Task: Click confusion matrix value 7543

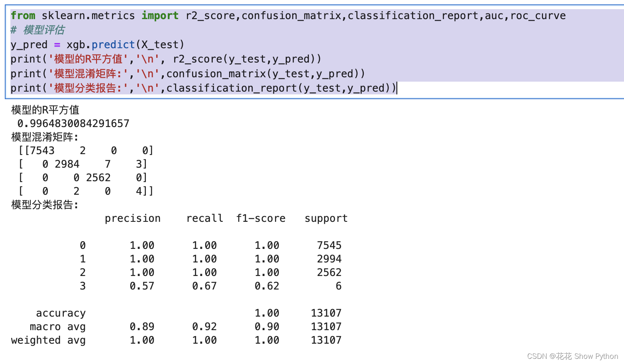Action: tap(42, 151)
